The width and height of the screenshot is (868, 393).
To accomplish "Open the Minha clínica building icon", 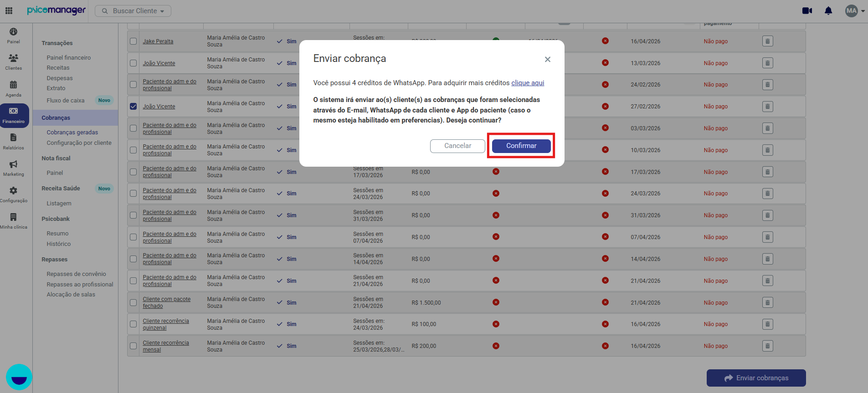I will [x=13, y=220].
